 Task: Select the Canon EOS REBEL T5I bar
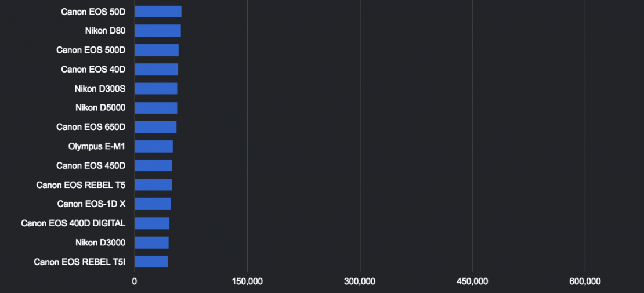click(x=151, y=262)
